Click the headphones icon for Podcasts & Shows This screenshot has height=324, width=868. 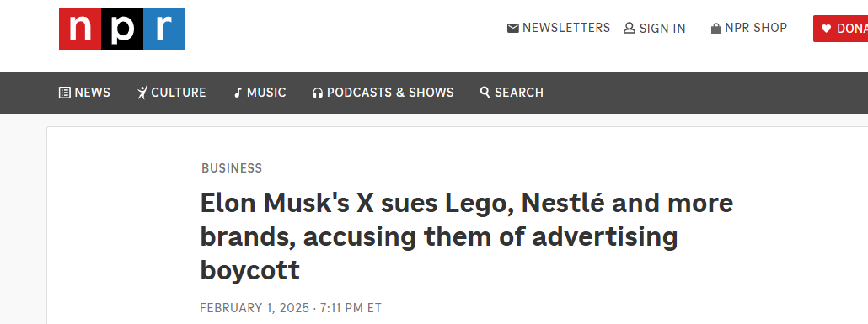coord(318,93)
